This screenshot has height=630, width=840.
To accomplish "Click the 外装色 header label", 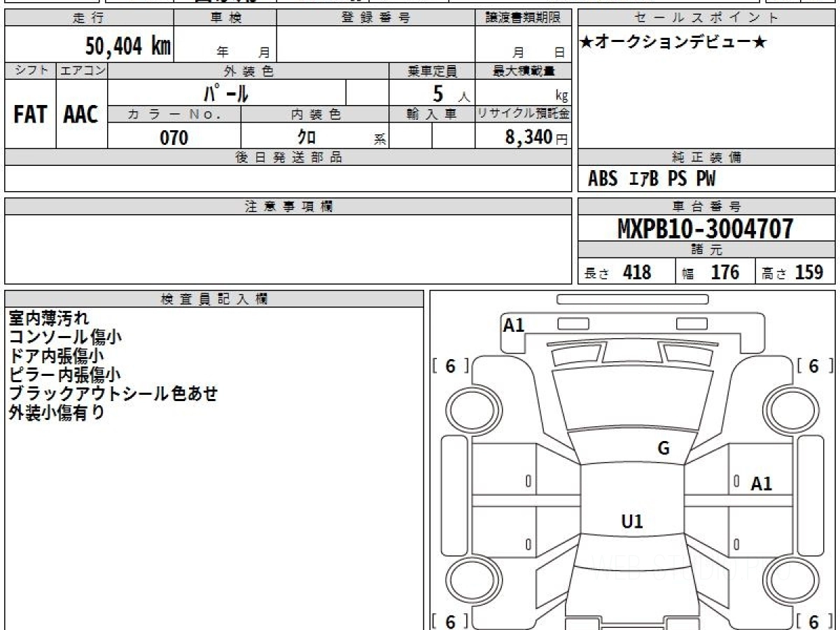I will (248, 71).
